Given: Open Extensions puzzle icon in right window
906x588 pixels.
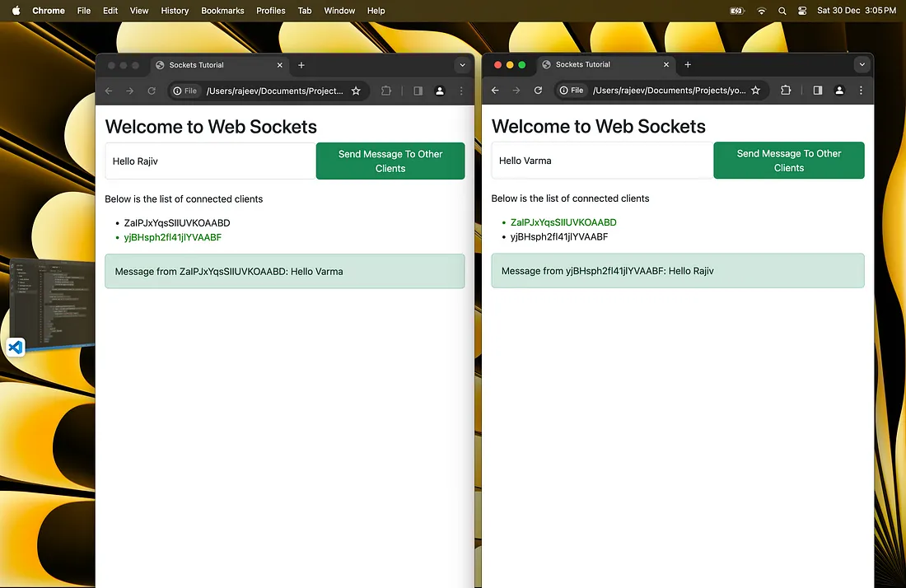Looking at the screenshot, I should (x=786, y=91).
